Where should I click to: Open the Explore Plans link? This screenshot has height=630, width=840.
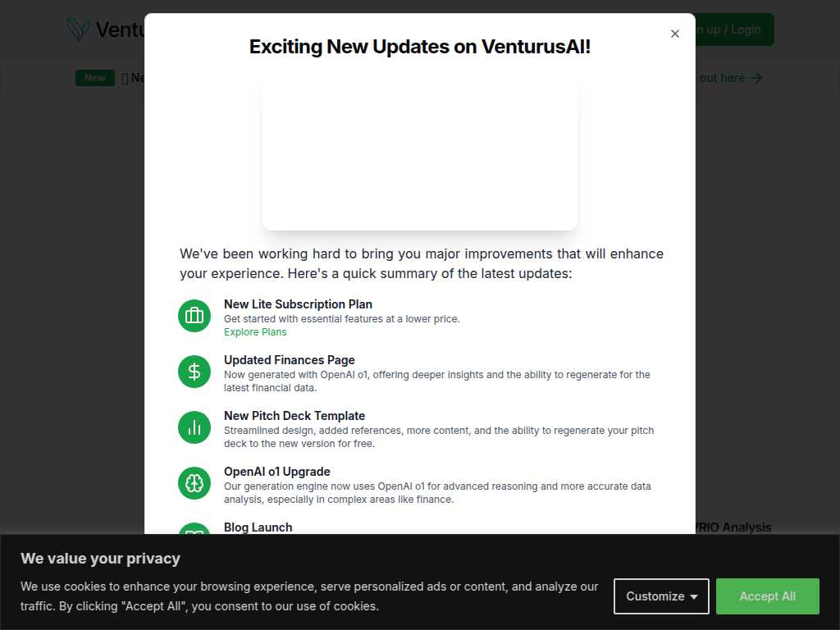click(x=255, y=332)
